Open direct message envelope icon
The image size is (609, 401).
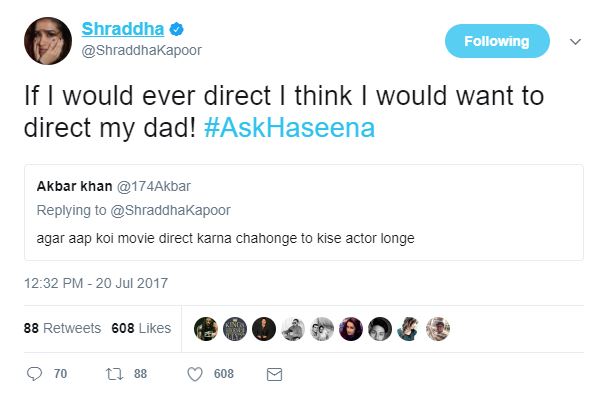coord(274,374)
